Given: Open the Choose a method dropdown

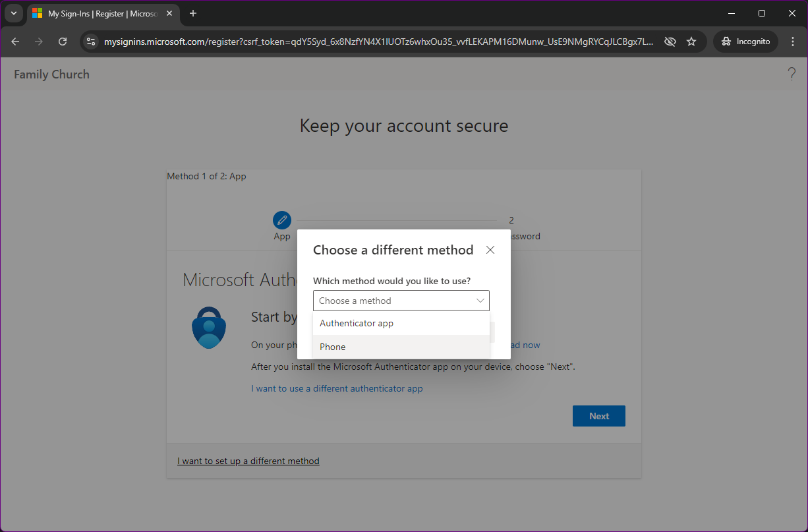Looking at the screenshot, I should coord(401,301).
